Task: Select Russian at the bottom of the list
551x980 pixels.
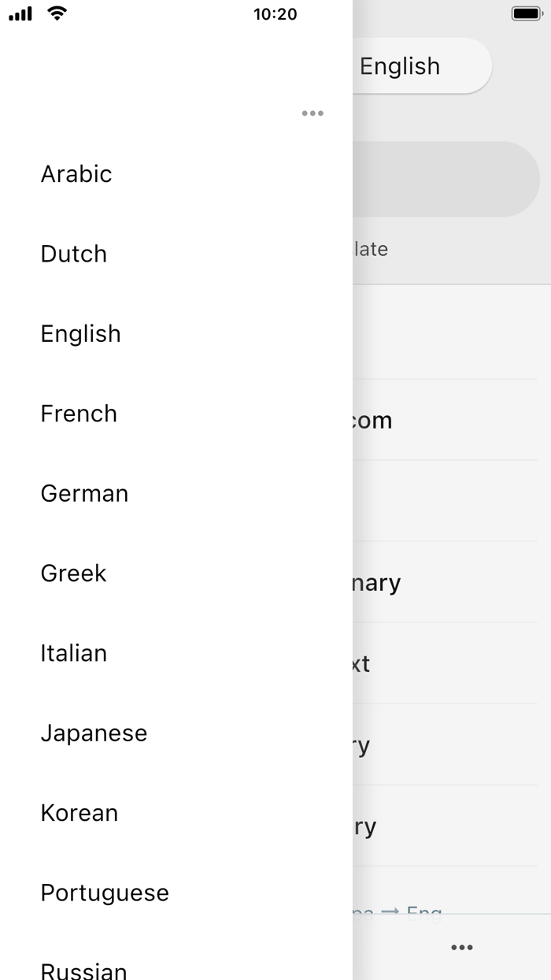Action: [83, 969]
